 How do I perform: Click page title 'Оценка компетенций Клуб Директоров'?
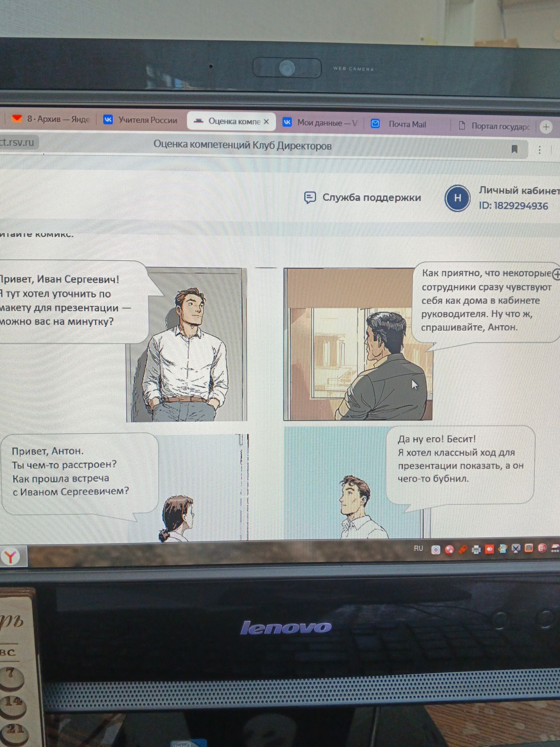[242, 146]
